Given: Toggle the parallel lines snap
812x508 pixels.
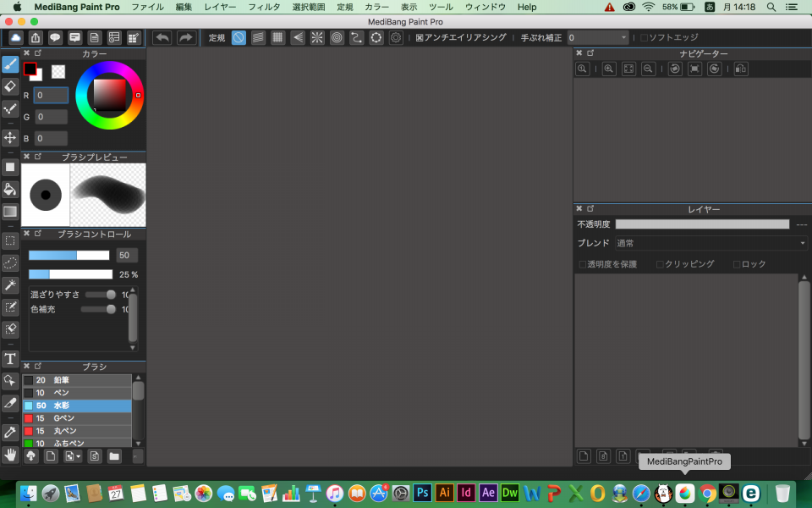Looking at the screenshot, I should (x=258, y=37).
